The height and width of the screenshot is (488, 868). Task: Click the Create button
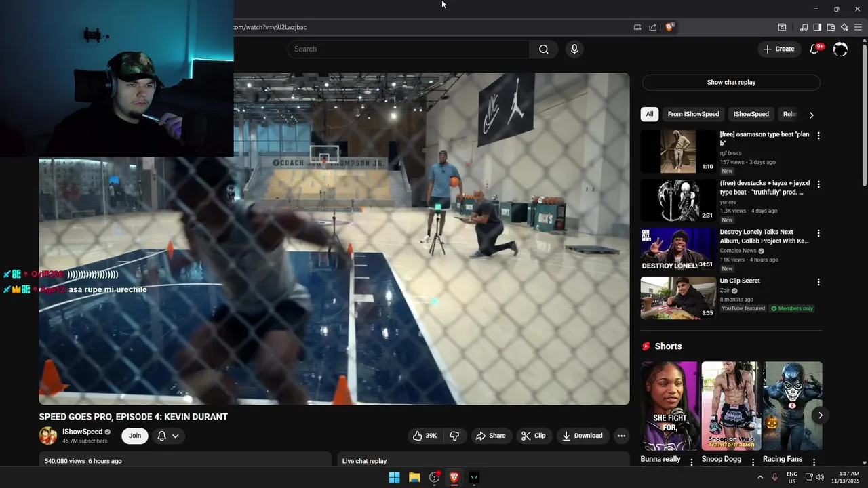click(x=778, y=49)
